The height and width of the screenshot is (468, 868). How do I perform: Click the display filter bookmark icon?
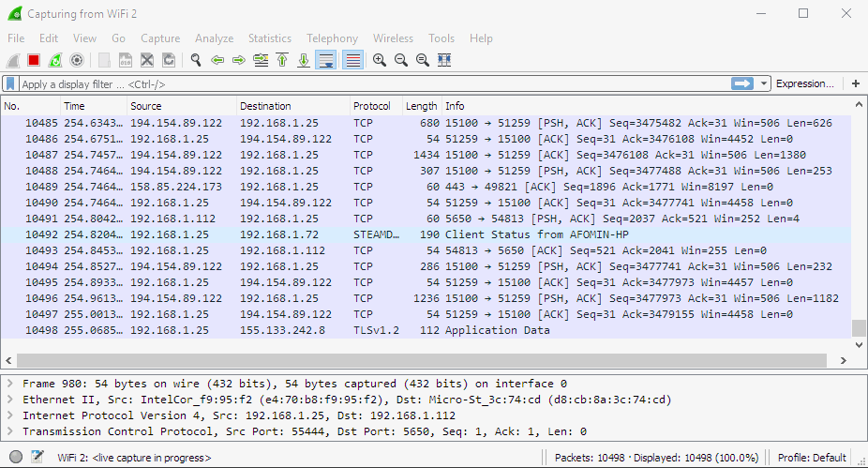pos(10,83)
